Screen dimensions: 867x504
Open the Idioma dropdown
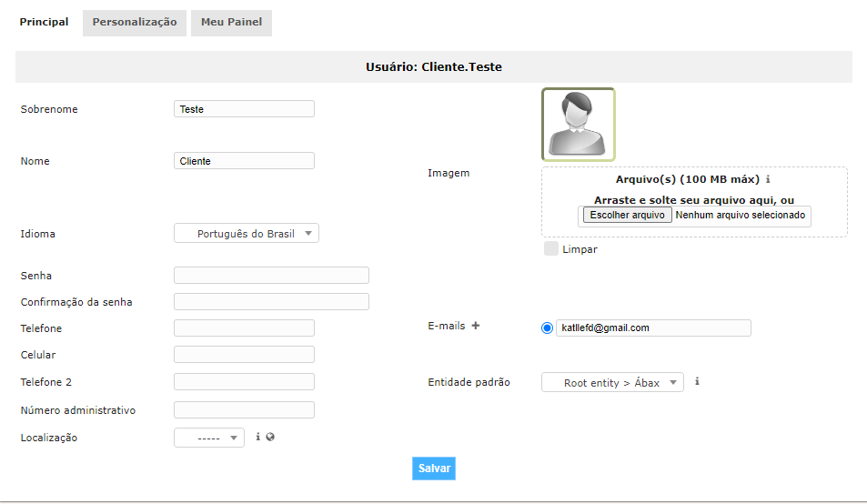coord(246,234)
